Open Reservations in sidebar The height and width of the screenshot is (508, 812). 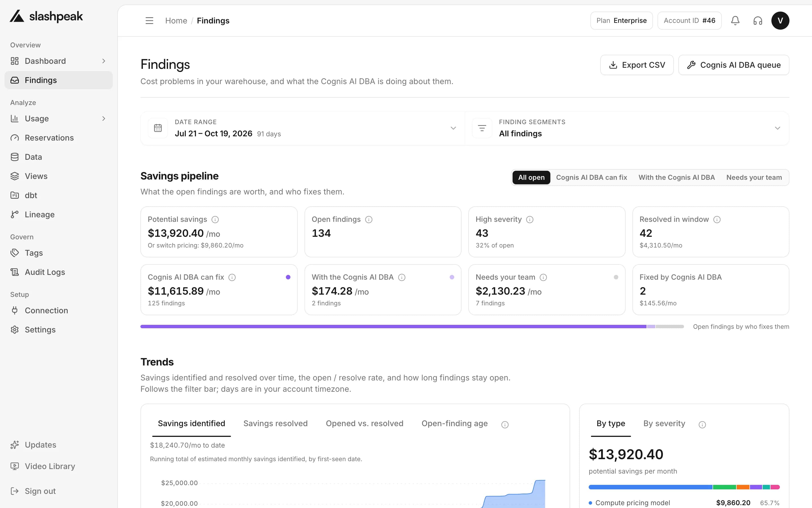[59, 138]
